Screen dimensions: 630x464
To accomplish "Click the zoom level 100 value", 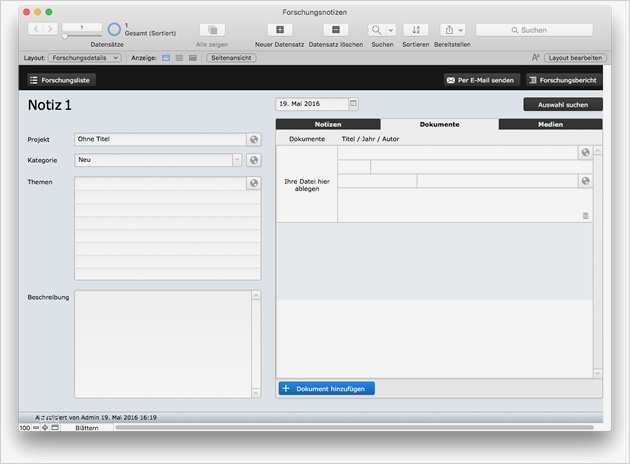I will click(25, 428).
